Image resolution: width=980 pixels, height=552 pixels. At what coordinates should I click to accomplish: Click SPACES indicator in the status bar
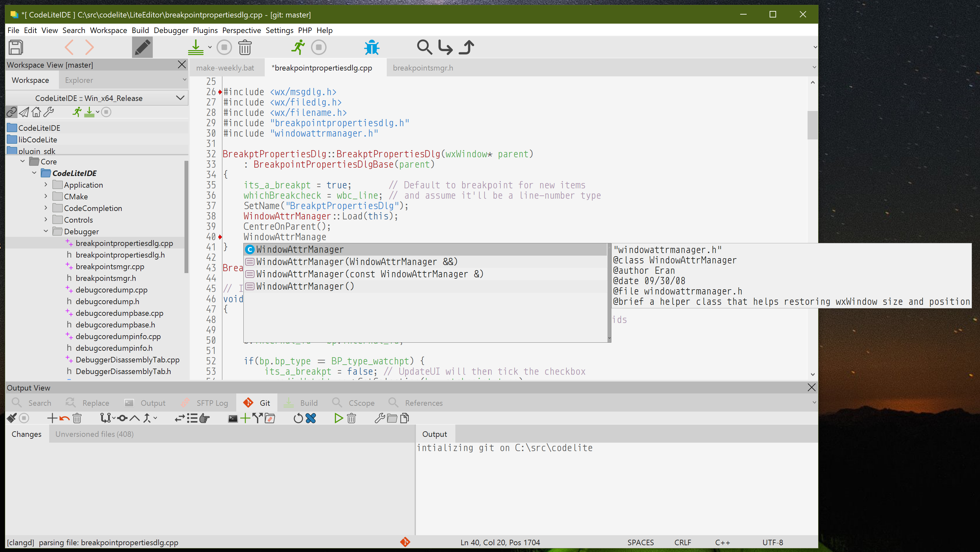[640, 543]
